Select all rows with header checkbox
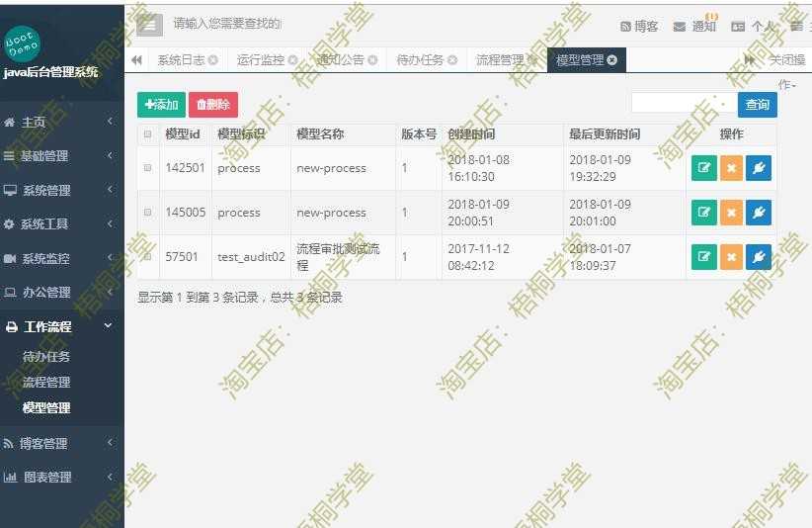 tap(147, 134)
